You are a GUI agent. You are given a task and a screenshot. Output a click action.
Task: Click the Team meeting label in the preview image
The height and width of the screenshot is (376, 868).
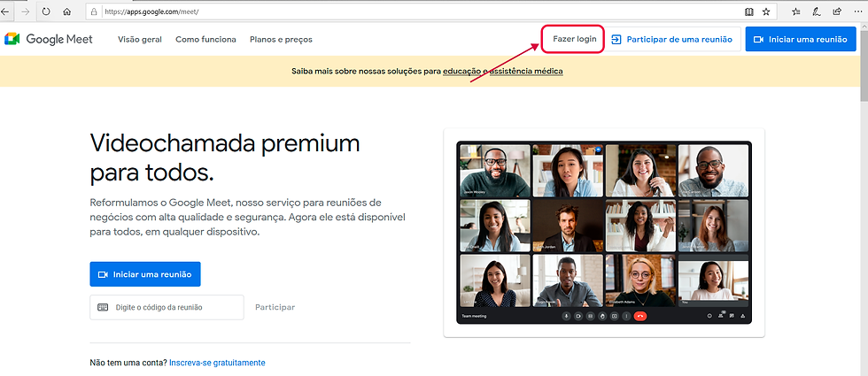click(474, 317)
